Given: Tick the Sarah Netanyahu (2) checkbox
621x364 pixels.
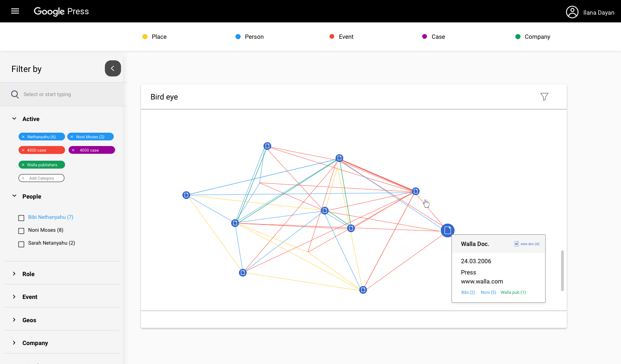Looking at the screenshot, I should pos(21,244).
